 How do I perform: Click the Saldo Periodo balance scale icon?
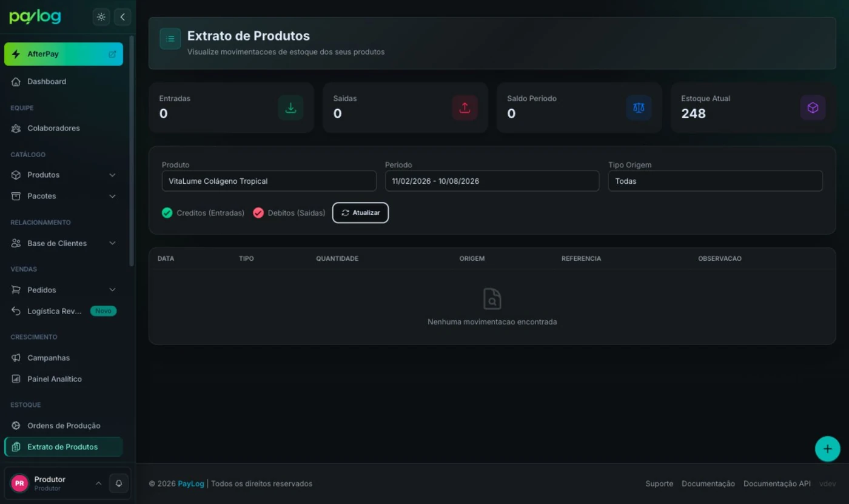pyautogui.click(x=639, y=108)
